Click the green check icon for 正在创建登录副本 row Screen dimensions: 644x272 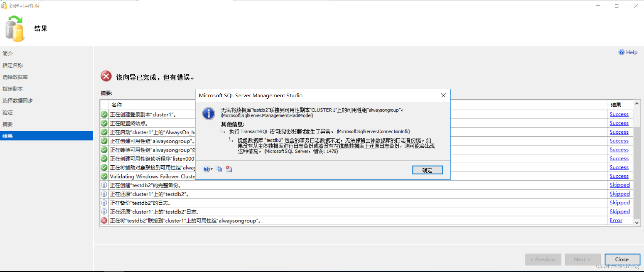coord(104,114)
